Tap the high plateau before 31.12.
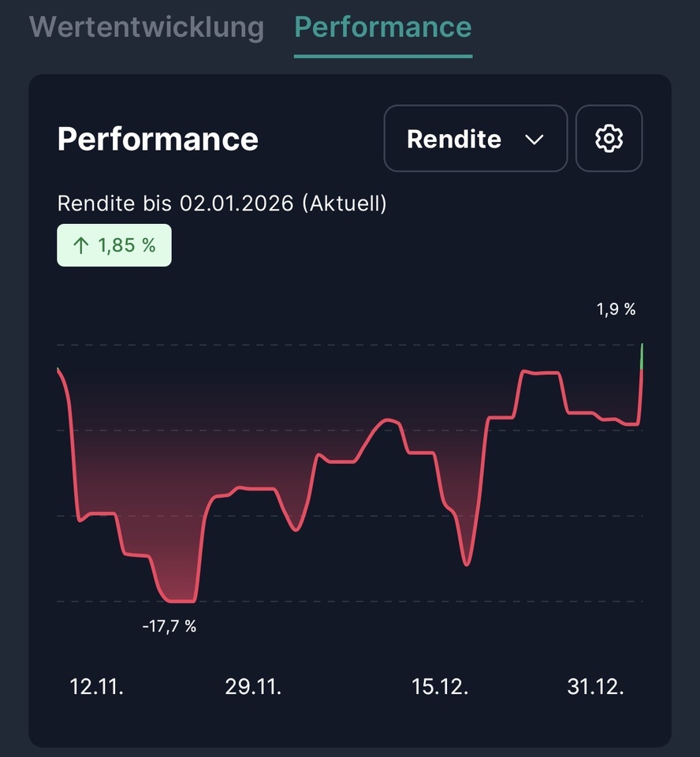 pos(542,372)
